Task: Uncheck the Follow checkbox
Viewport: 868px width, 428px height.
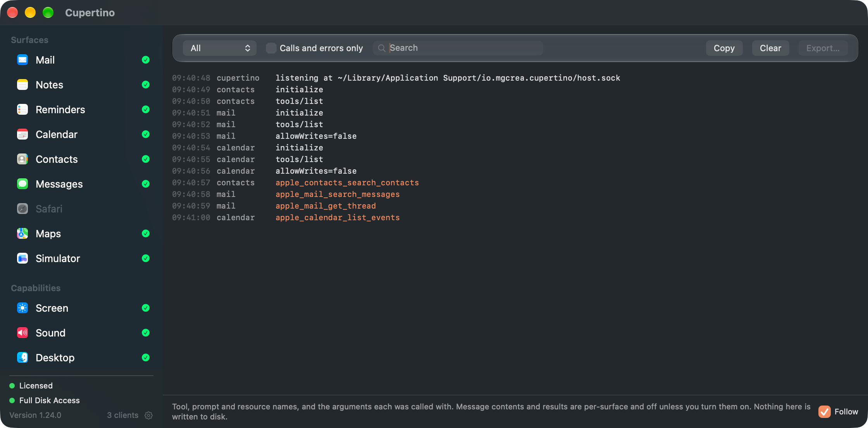Action: pos(825,412)
